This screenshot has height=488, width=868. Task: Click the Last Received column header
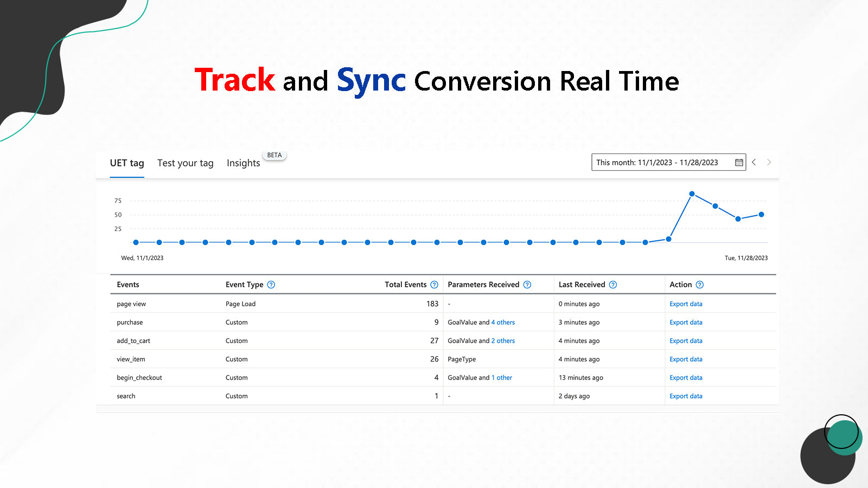582,285
